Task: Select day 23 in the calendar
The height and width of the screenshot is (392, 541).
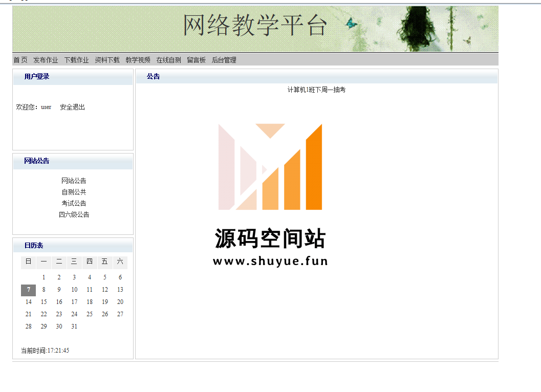Action: point(59,314)
